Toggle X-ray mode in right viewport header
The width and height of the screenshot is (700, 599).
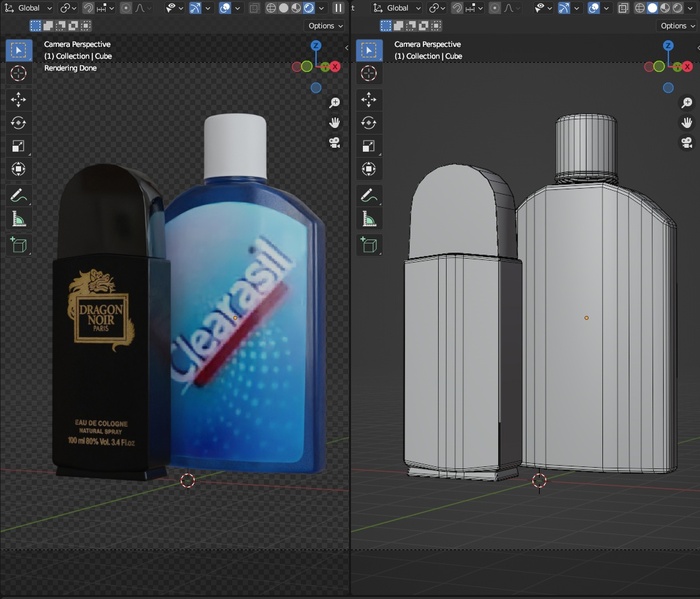(x=623, y=8)
